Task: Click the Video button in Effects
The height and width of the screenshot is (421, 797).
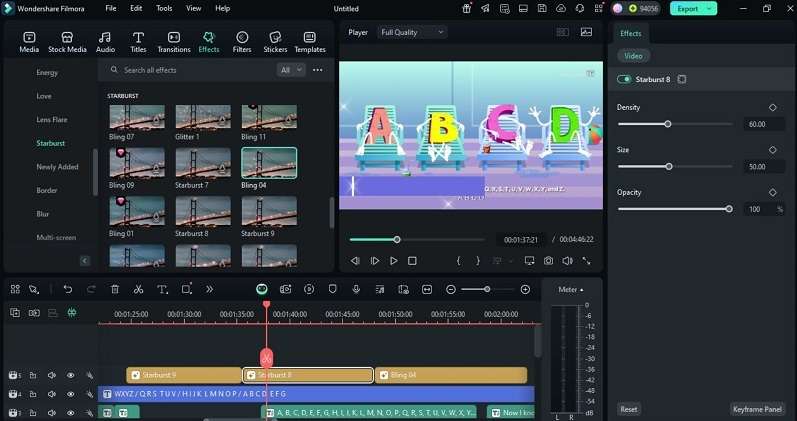Action: coord(633,56)
